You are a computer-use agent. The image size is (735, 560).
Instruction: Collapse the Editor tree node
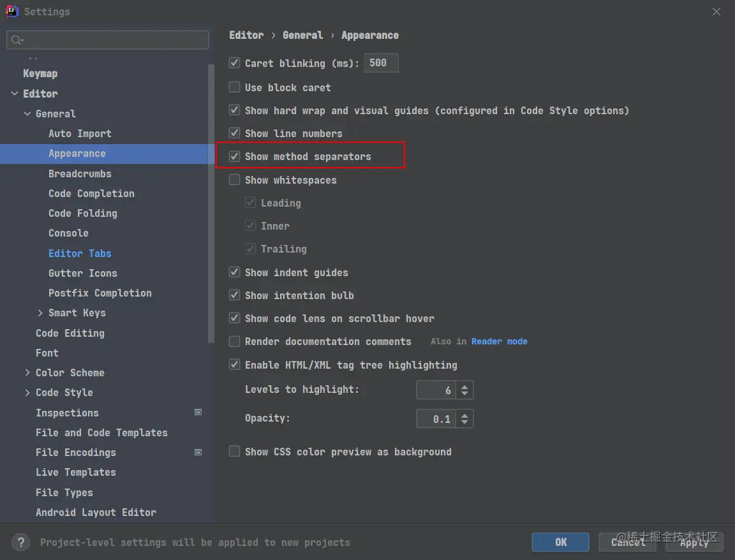click(15, 94)
